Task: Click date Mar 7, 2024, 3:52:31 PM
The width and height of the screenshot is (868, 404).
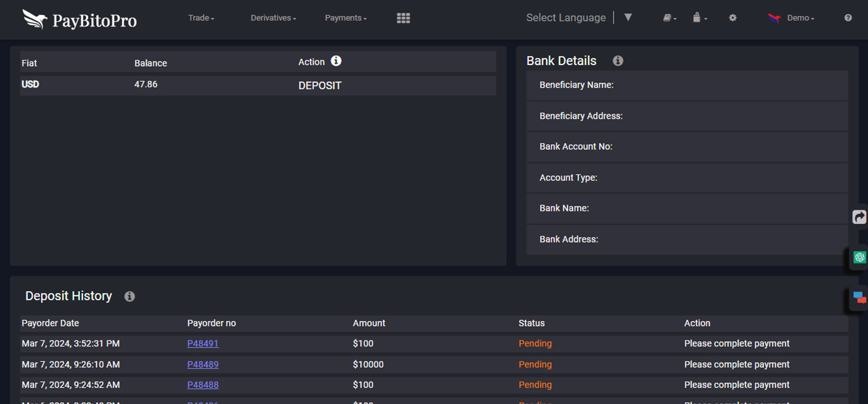Action: point(71,343)
